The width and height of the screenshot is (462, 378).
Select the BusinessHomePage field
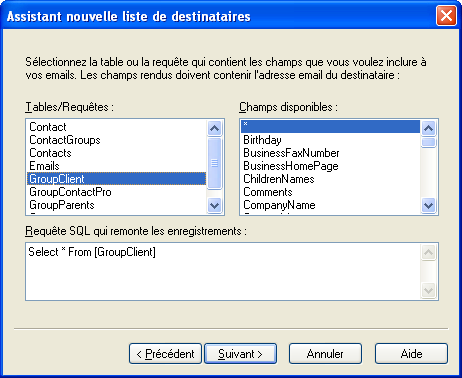(330, 166)
